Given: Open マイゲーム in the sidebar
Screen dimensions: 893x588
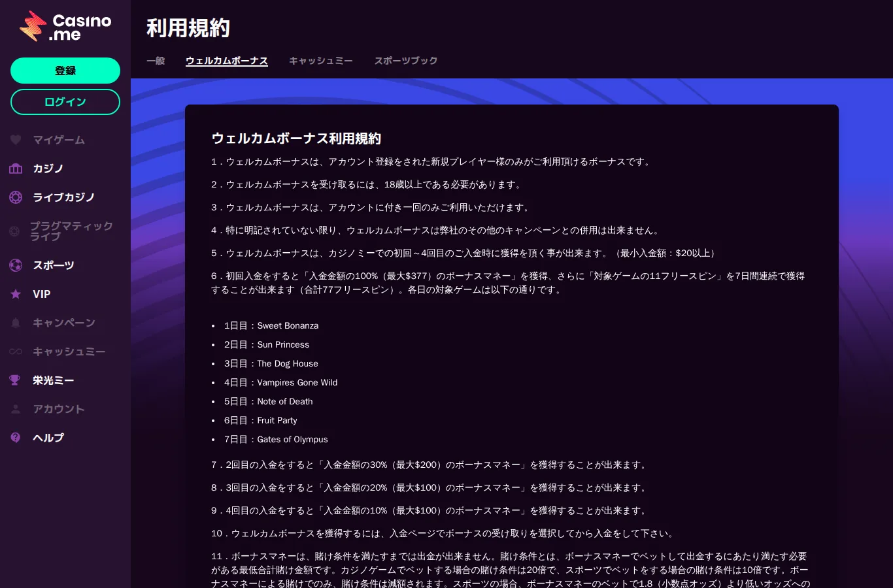Looking at the screenshot, I should [59, 140].
